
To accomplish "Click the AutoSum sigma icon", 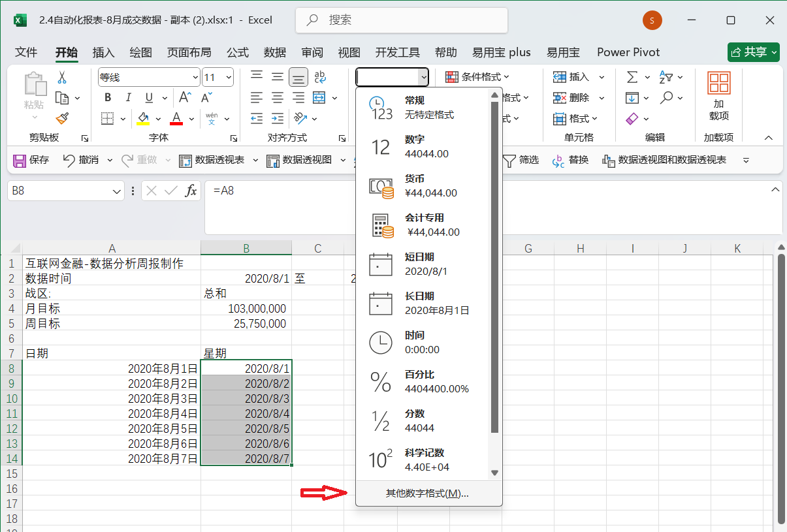I will point(632,77).
